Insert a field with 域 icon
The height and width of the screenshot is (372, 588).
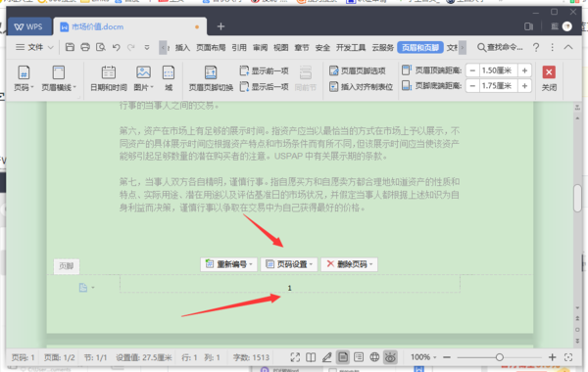169,78
